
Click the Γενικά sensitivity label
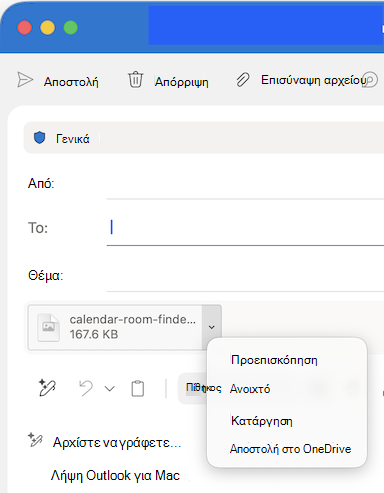coord(72,138)
